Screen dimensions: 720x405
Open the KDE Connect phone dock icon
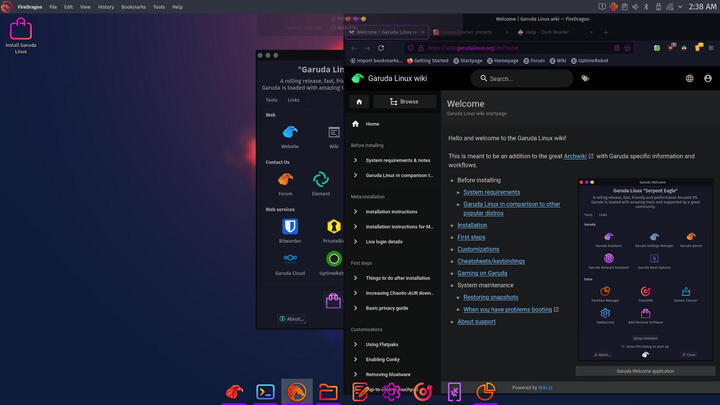point(454,392)
